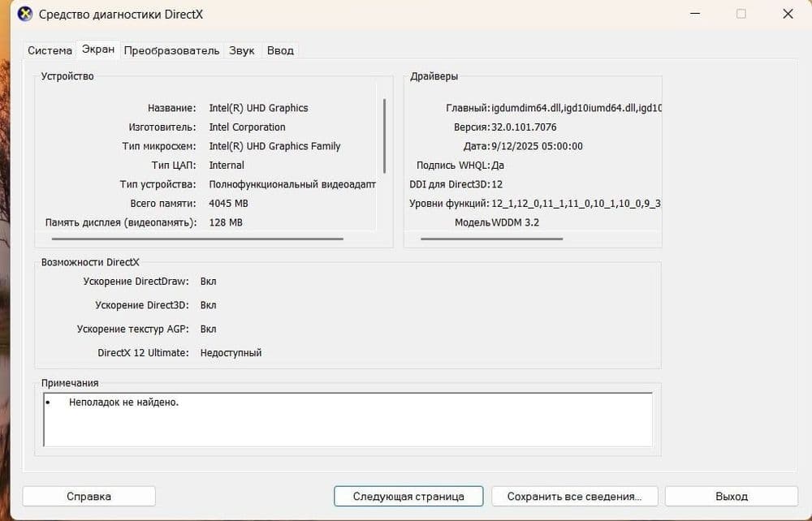
Task: Click the 128 MB display memory value
Action: (225, 222)
